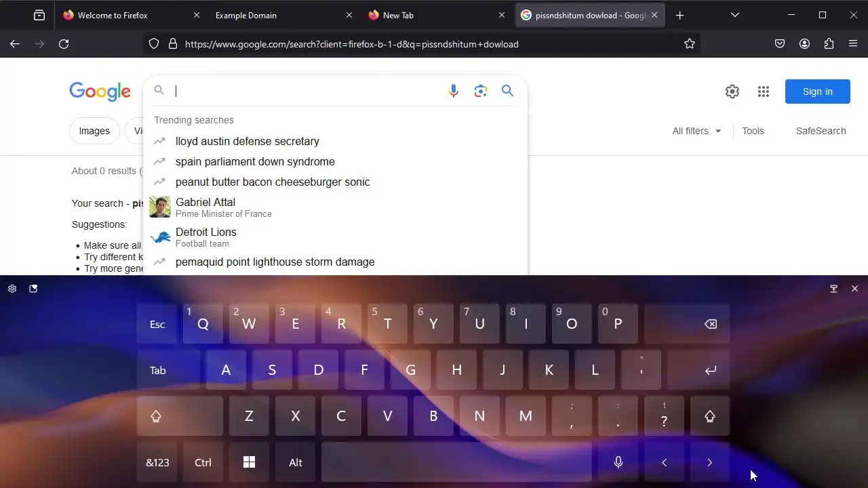Viewport: 868px width, 488px height.
Task: Toggle the left Shift key
Action: 180,416
